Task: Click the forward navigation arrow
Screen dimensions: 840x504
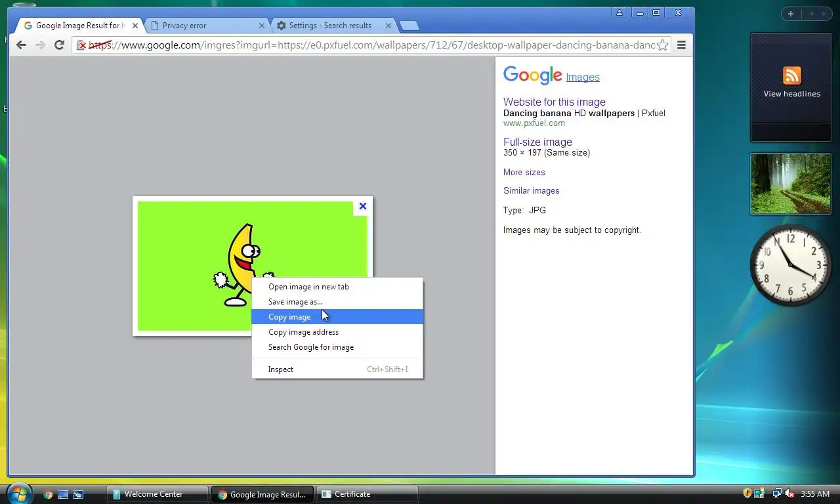Action: 40,45
